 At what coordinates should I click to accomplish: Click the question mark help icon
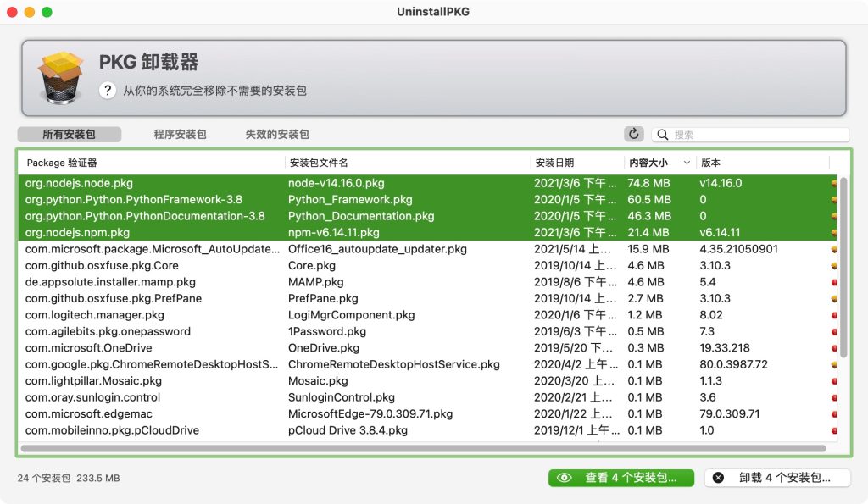click(108, 90)
